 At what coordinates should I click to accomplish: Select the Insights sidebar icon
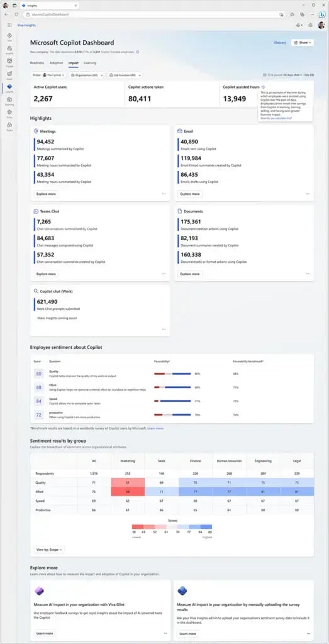(9, 87)
